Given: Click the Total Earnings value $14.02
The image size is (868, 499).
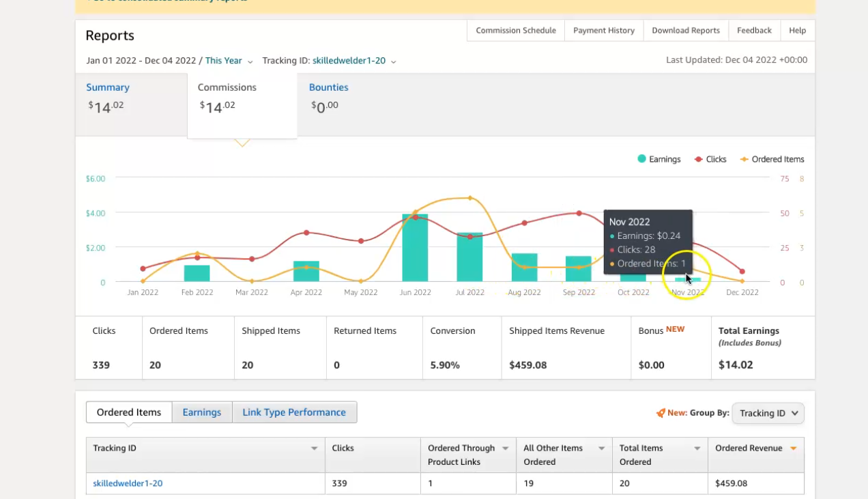Looking at the screenshot, I should 736,365.
